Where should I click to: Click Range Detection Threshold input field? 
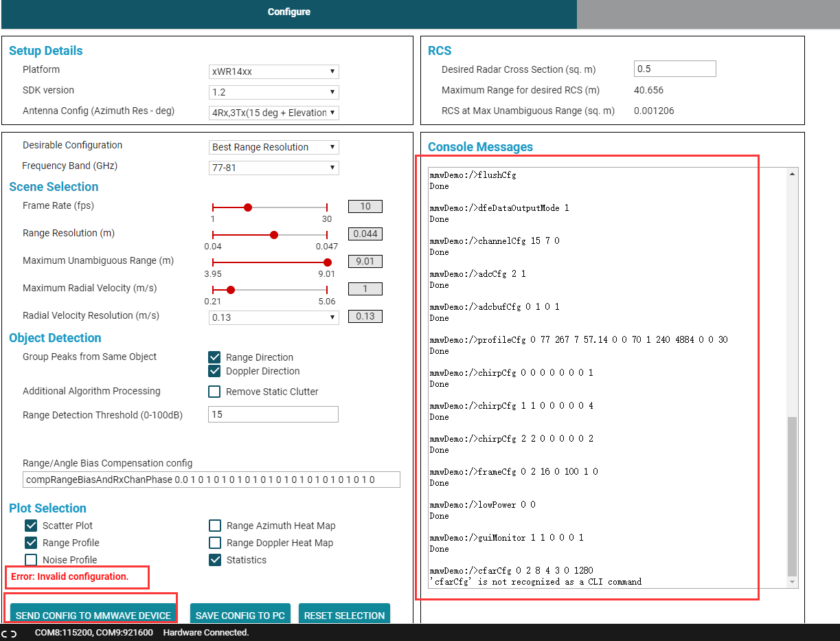coord(273,414)
